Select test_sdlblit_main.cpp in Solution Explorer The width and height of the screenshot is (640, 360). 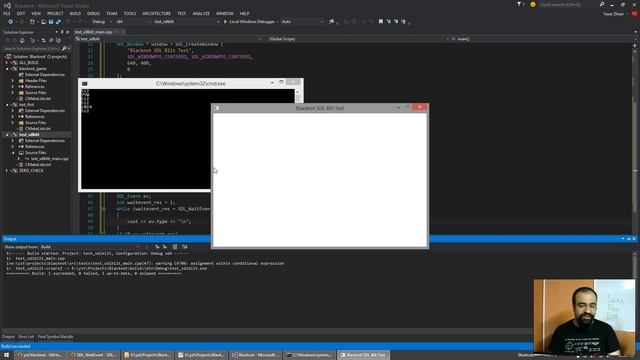pyautogui.click(x=49, y=159)
